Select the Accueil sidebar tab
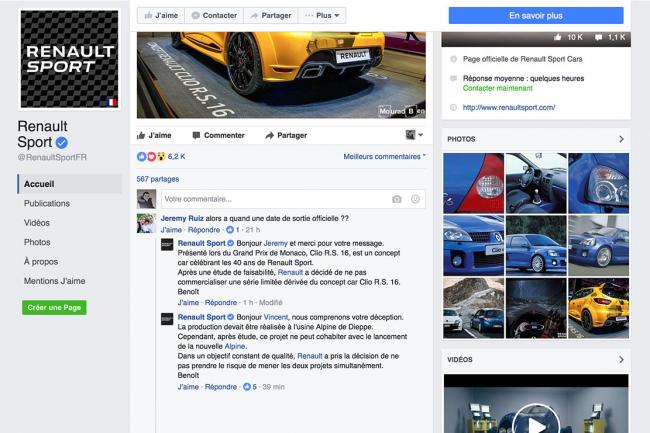 (x=70, y=184)
